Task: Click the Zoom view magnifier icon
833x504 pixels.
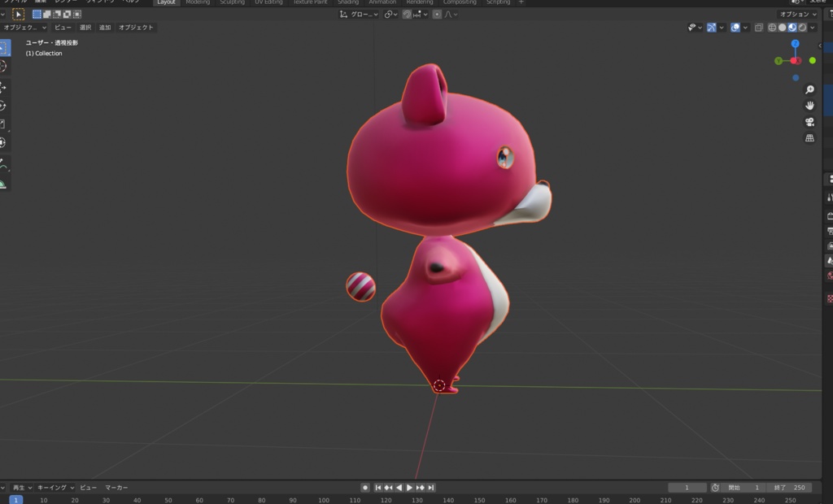Action: (809, 89)
